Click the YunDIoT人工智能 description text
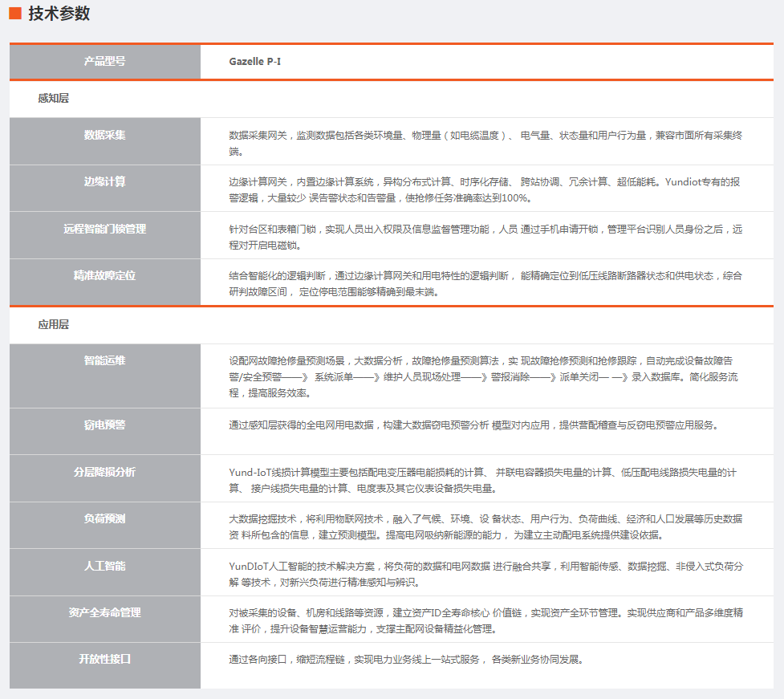The height and width of the screenshot is (699, 784). tap(485, 574)
